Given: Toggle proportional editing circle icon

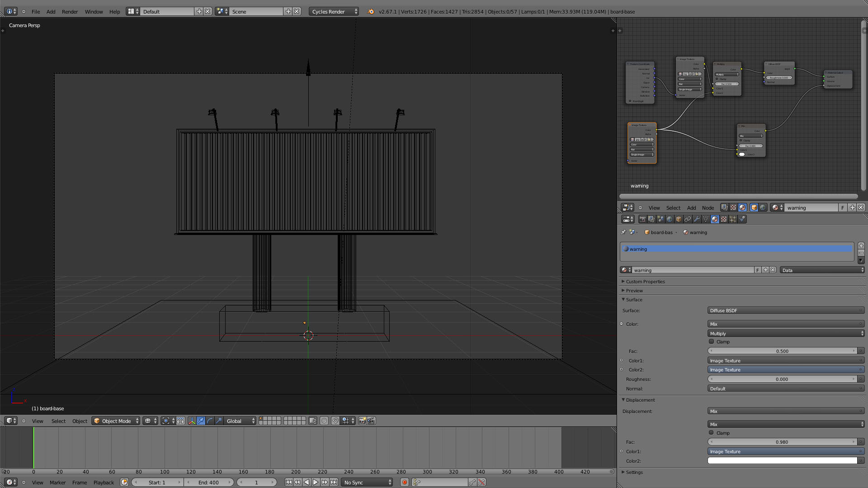Looking at the screenshot, I should pos(324,421).
